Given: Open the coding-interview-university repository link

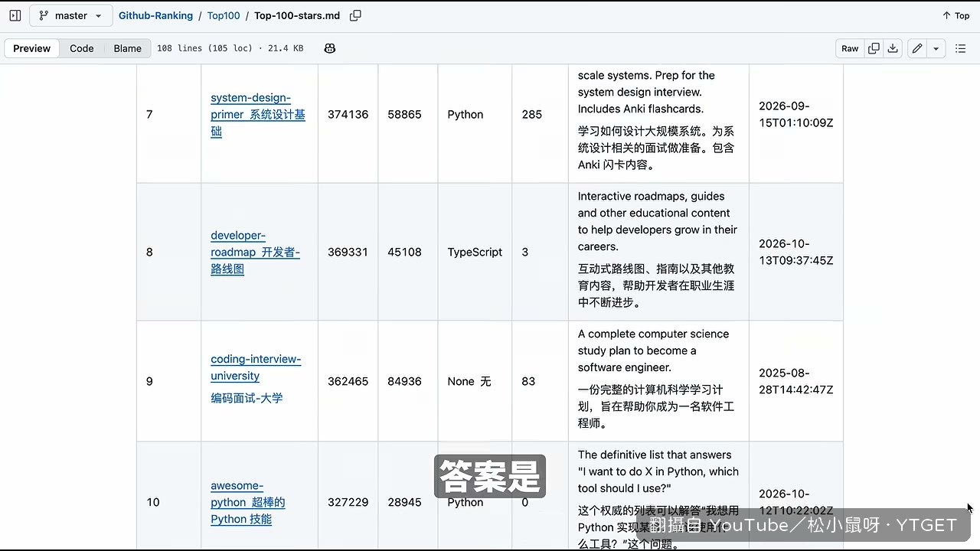Looking at the screenshot, I should (x=256, y=367).
